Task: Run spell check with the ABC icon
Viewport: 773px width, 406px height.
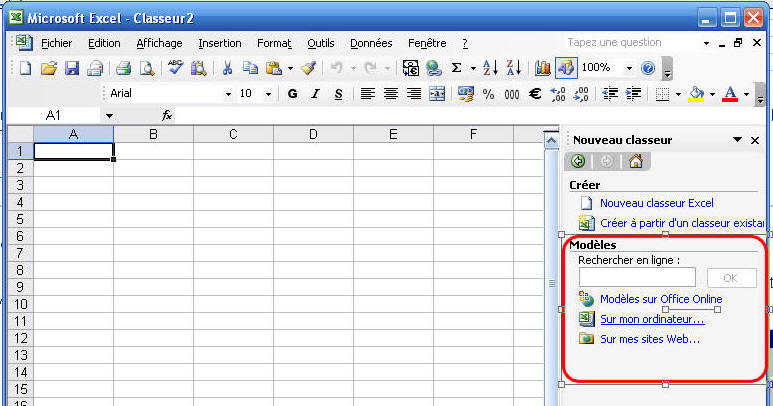Action: 175,68
